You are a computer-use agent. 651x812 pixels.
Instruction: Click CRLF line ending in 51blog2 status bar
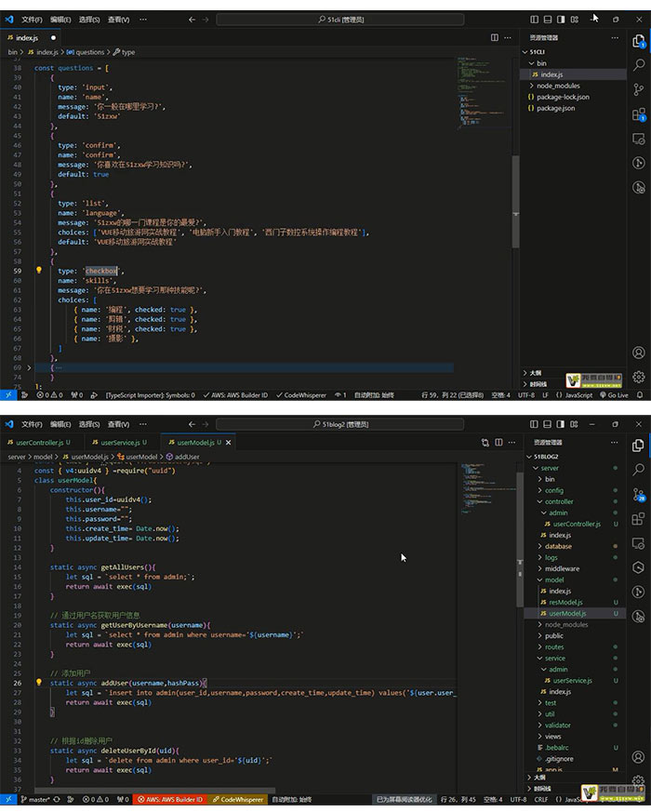pyautogui.click(x=541, y=800)
